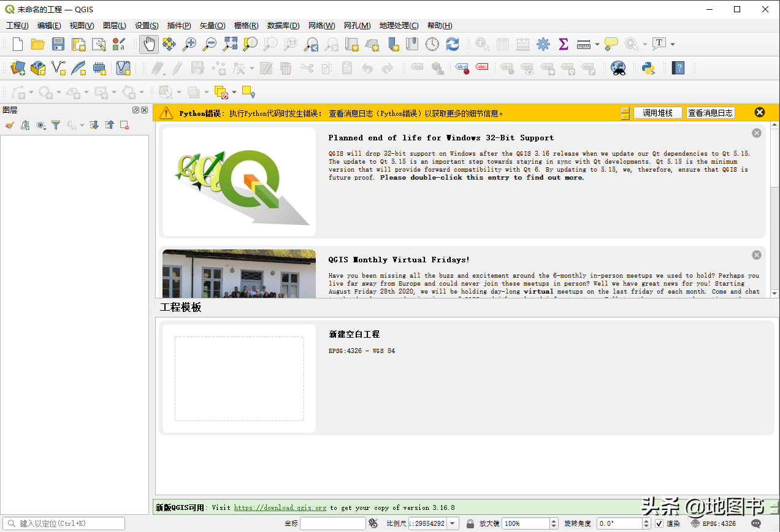
Task: Show the spatial bookmarks panel
Action: click(412, 44)
